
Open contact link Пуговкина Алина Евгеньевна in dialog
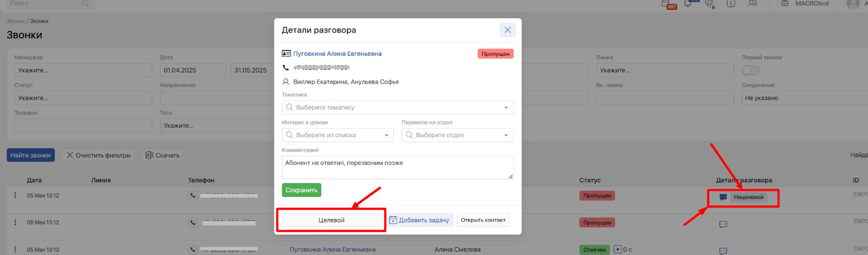(x=337, y=54)
